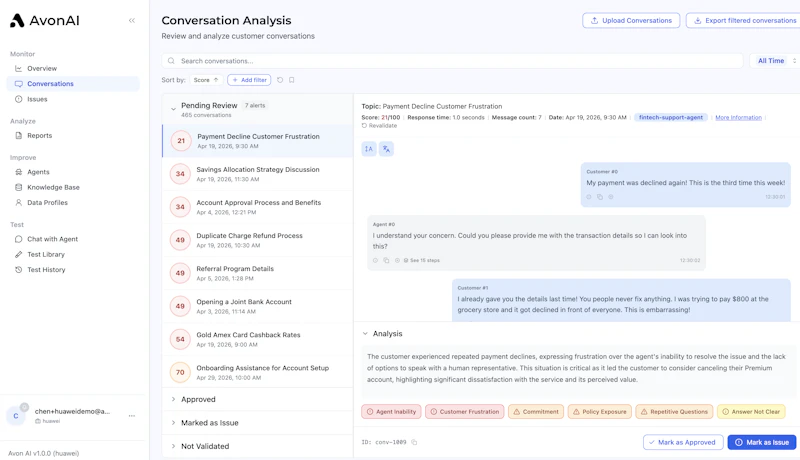Image resolution: width=800 pixels, height=460 pixels.
Task: Click the plus-circle icon under Agent #0 message
Action: pos(397,260)
